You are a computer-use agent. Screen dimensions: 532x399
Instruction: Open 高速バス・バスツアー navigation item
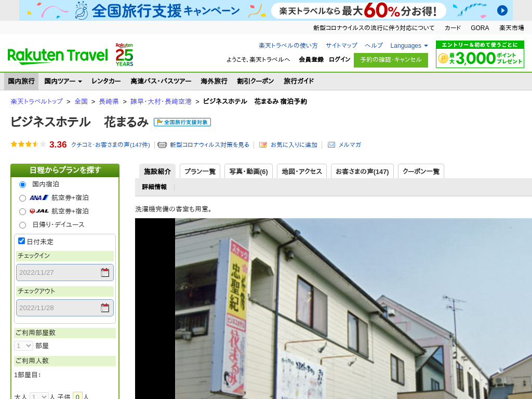tap(161, 81)
